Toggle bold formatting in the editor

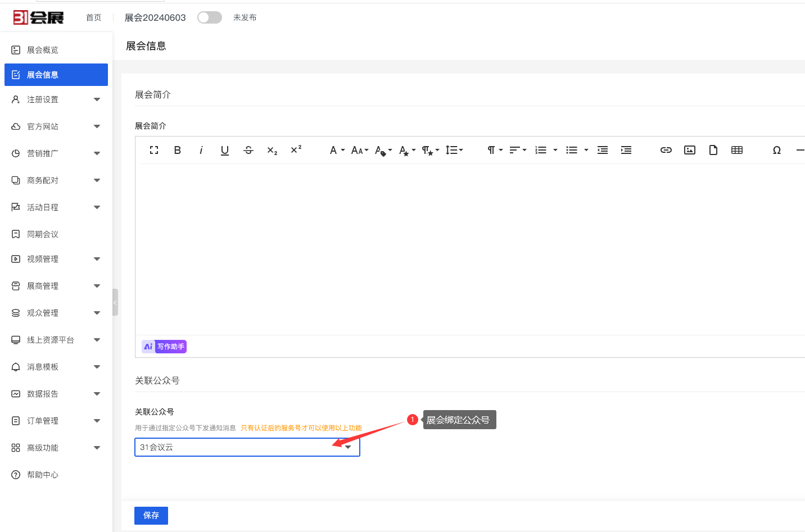coord(177,150)
